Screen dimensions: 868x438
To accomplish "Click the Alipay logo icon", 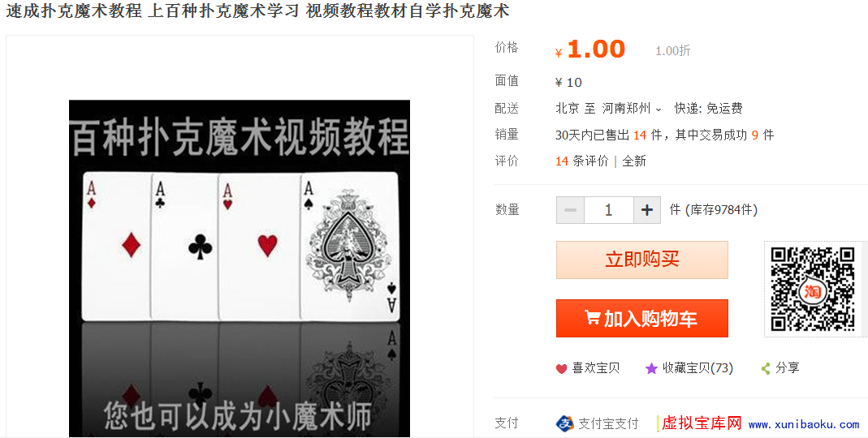I will [564, 423].
